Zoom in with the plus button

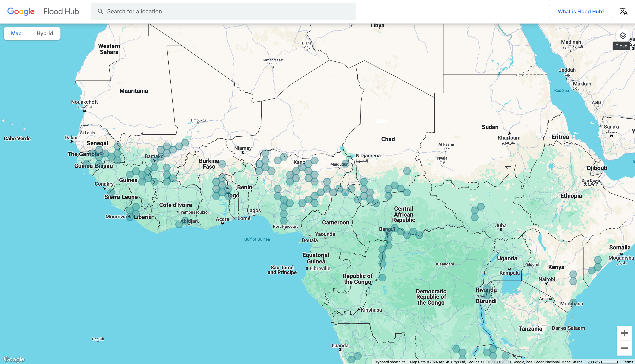624,333
